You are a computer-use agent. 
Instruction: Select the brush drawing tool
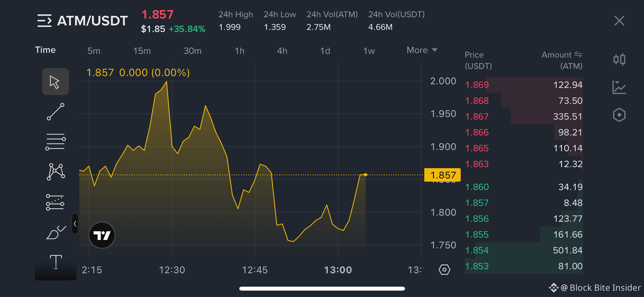click(x=56, y=232)
